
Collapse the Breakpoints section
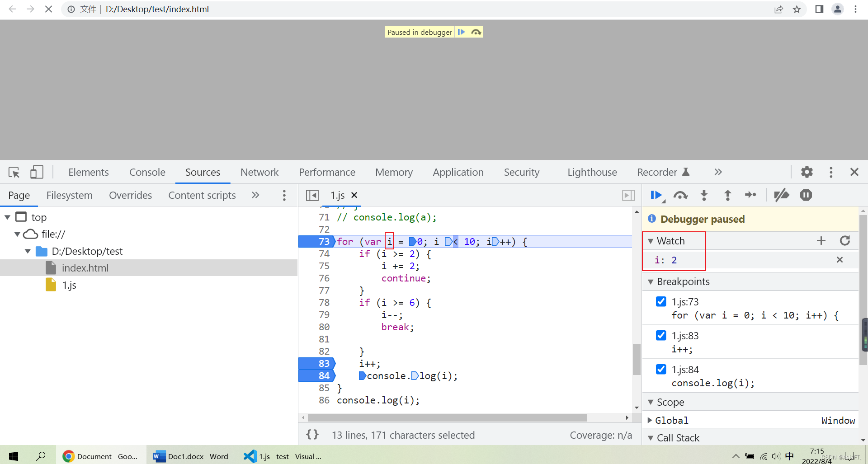point(651,282)
